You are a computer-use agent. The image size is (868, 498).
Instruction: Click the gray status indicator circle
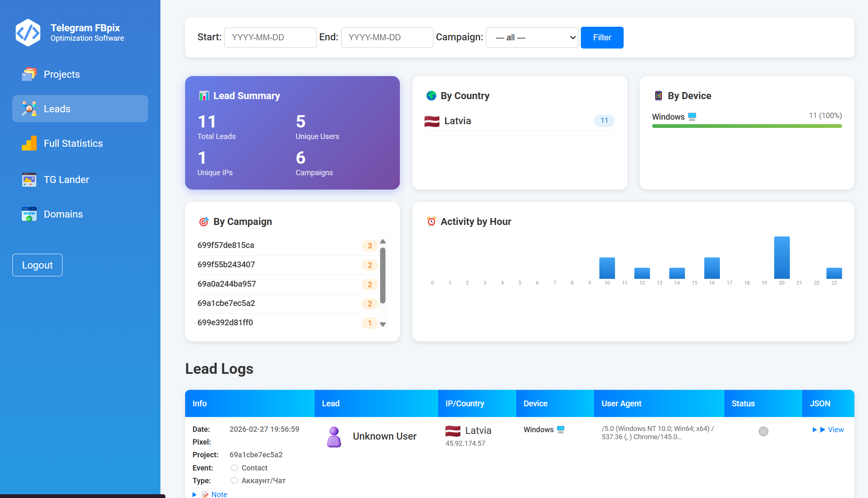763,431
